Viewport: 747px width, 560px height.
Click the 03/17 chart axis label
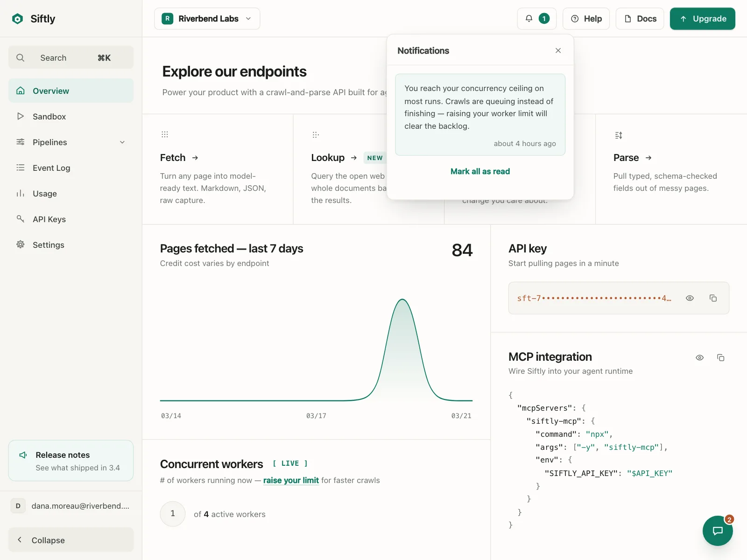tap(316, 416)
